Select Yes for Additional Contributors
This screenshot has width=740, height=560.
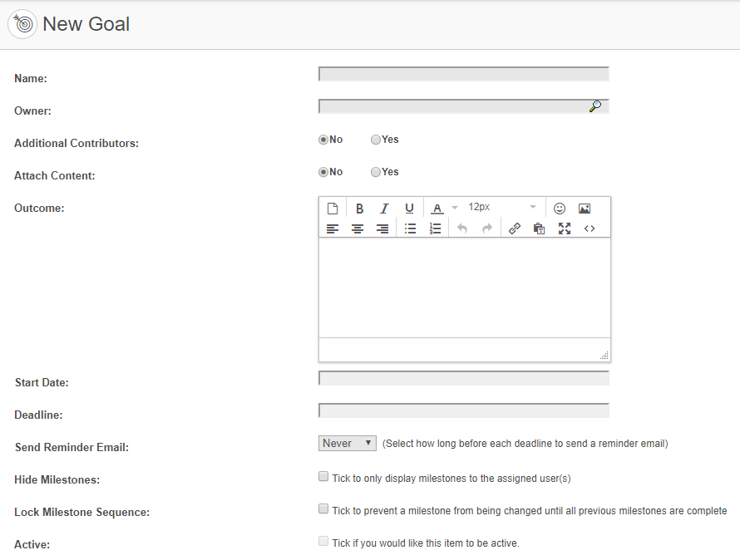(x=376, y=140)
